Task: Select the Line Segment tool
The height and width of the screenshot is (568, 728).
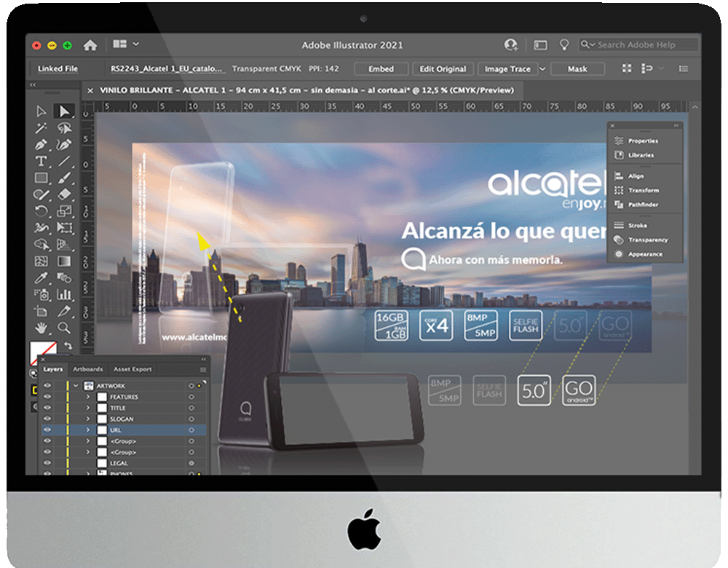Action: tap(64, 161)
